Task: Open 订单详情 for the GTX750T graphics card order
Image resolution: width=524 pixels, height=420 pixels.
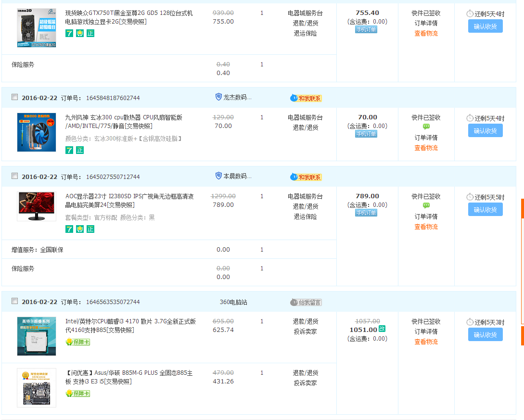Action: 426,23
